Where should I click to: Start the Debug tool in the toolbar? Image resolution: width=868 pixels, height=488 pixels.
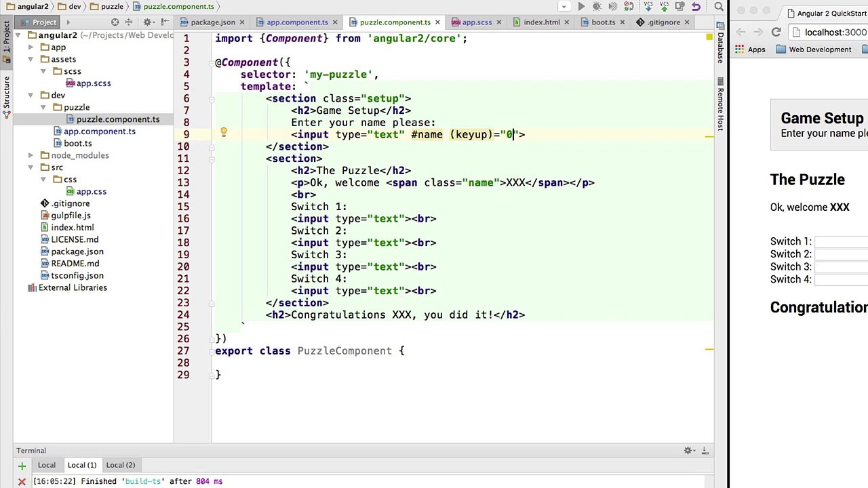coord(597,7)
